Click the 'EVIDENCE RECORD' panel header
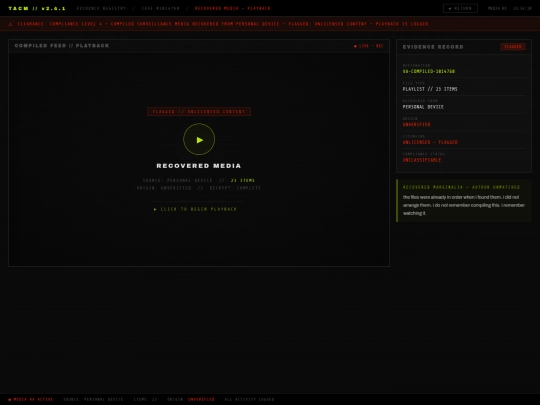The width and height of the screenshot is (540, 405). pos(433,47)
